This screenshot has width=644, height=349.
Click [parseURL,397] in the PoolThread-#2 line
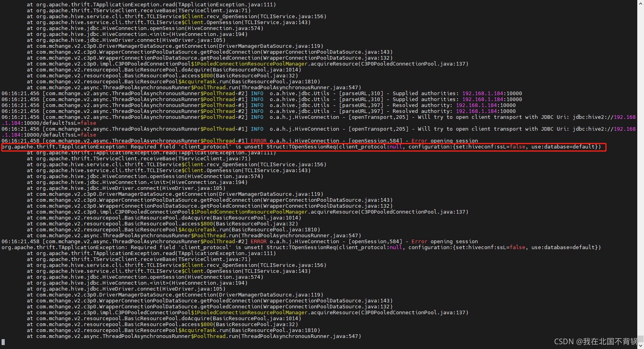click(x=361, y=111)
